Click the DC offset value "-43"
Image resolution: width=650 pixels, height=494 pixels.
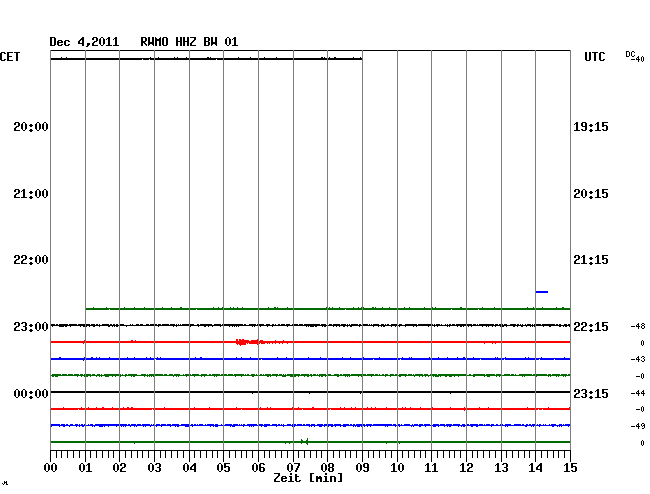click(638, 359)
